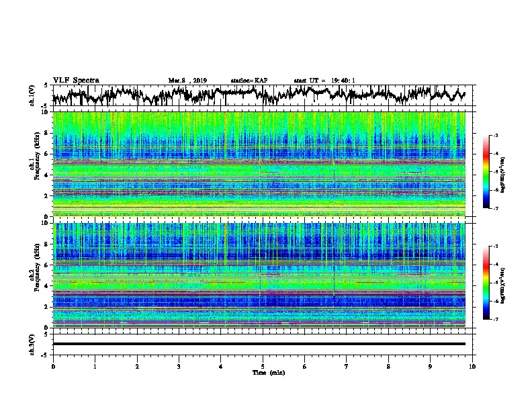Click the ch.1 color scale bar

pos(486,172)
